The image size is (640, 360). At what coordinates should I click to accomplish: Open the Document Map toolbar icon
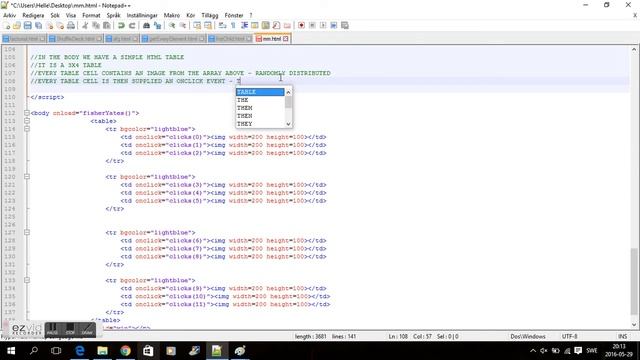[x=266, y=25]
